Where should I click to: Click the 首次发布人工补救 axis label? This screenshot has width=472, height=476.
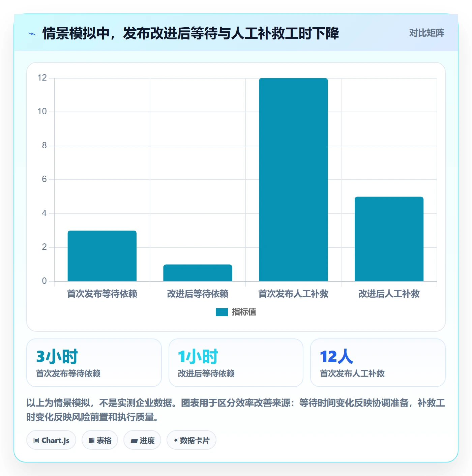293,294
